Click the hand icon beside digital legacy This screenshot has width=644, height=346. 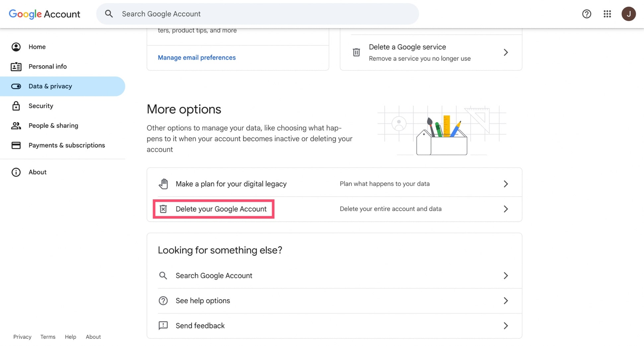coord(163,184)
